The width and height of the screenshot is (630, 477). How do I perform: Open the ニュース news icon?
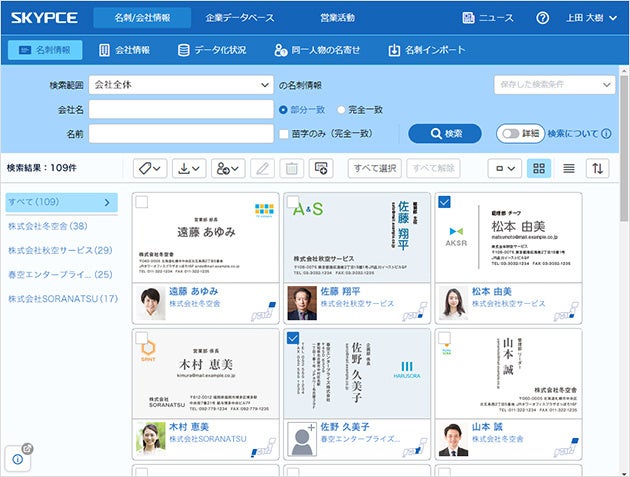coord(468,18)
